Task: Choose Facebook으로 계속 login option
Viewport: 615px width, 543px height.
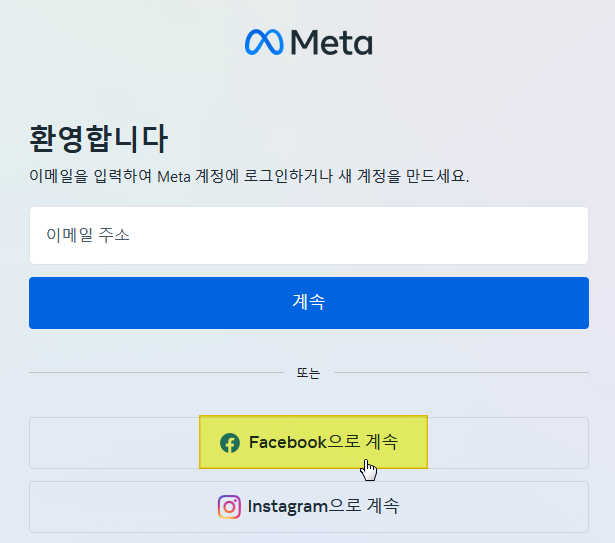Action: 309,443
